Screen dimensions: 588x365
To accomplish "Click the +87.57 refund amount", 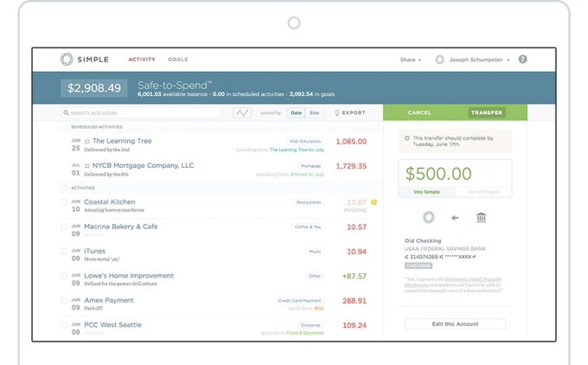I will pyautogui.click(x=355, y=276).
